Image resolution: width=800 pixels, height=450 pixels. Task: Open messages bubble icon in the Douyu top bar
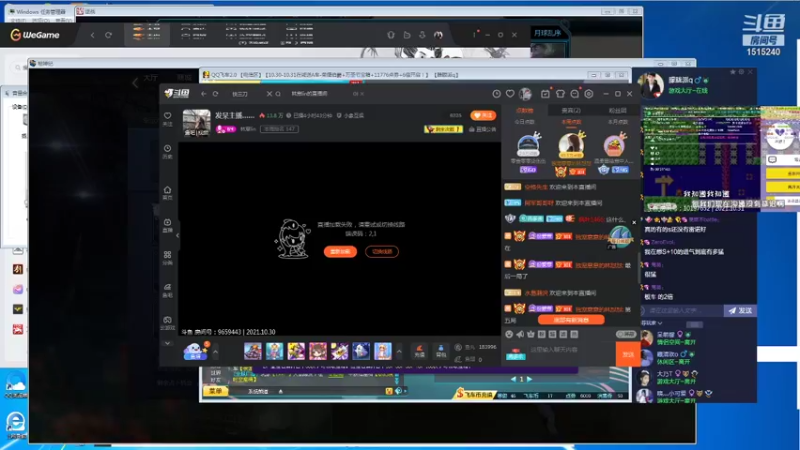pyautogui.click(x=574, y=94)
